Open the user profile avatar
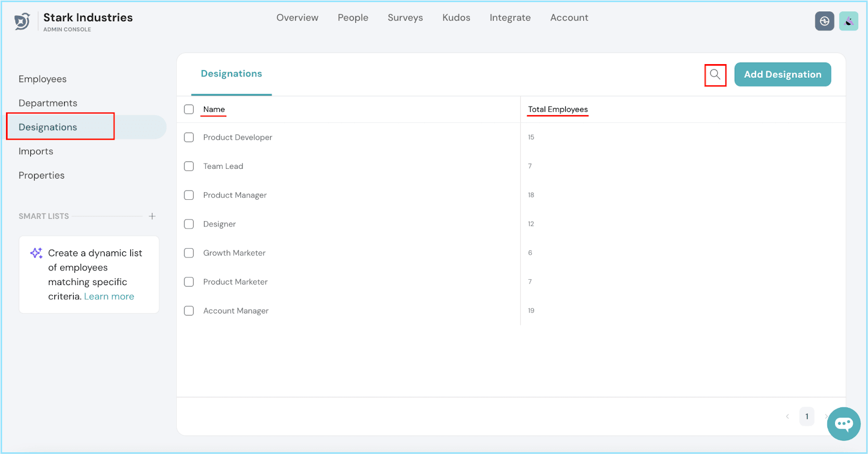868x454 pixels. pos(848,21)
